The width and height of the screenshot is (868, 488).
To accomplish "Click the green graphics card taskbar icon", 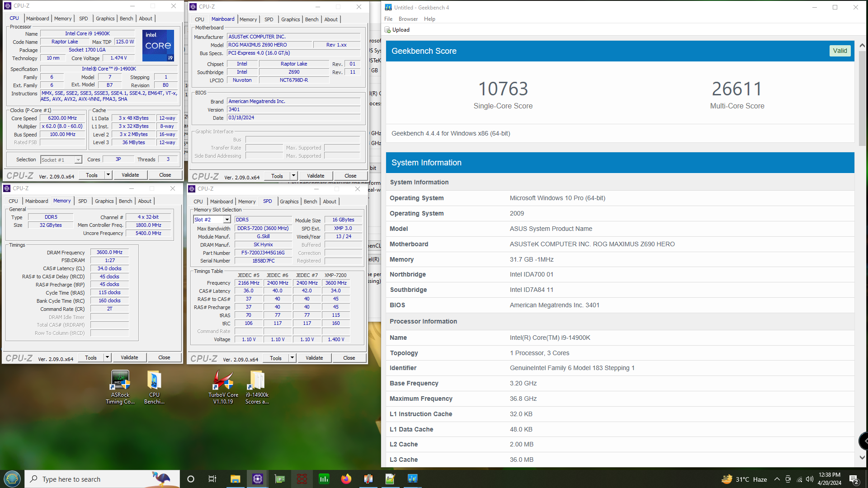I will point(280,479).
